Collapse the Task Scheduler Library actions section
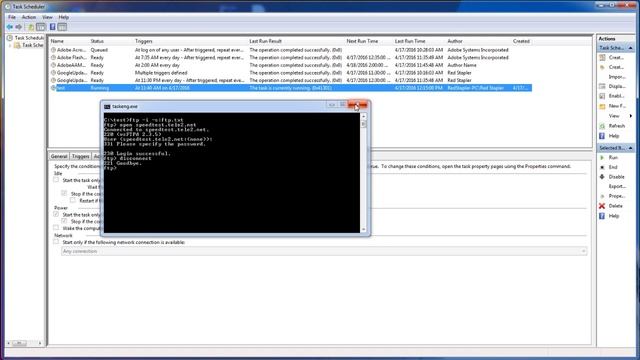Viewport: 640px width, 360px height. [x=630, y=48]
